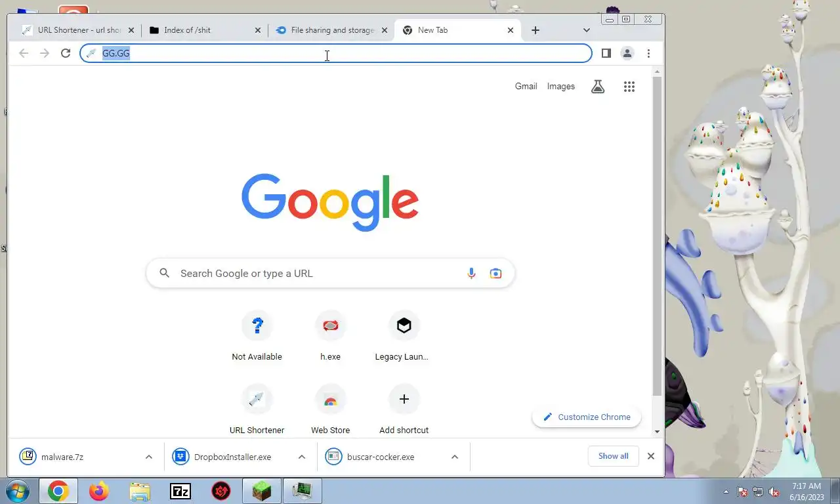Click the DropboxInstaller.exe download icon
The width and height of the screenshot is (840, 504).
click(x=180, y=456)
